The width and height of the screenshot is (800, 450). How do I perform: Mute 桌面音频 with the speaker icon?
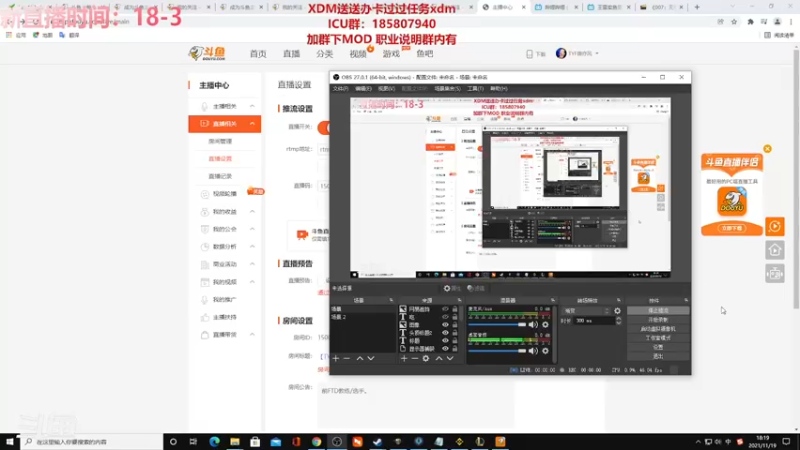(533, 351)
